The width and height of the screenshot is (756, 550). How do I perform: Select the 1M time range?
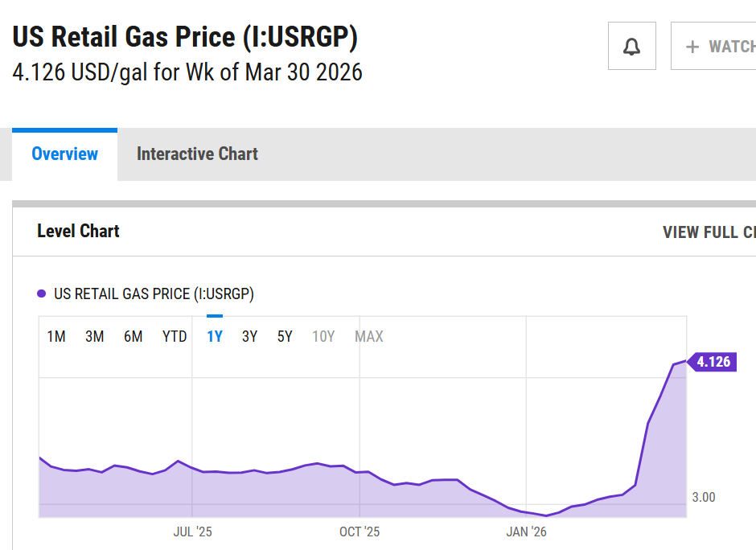56,336
